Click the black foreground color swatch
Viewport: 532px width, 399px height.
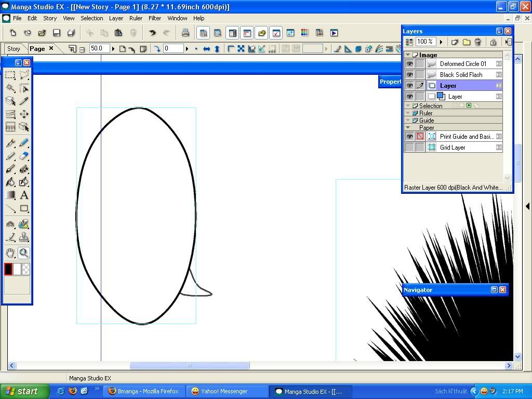(x=8, y=269)
